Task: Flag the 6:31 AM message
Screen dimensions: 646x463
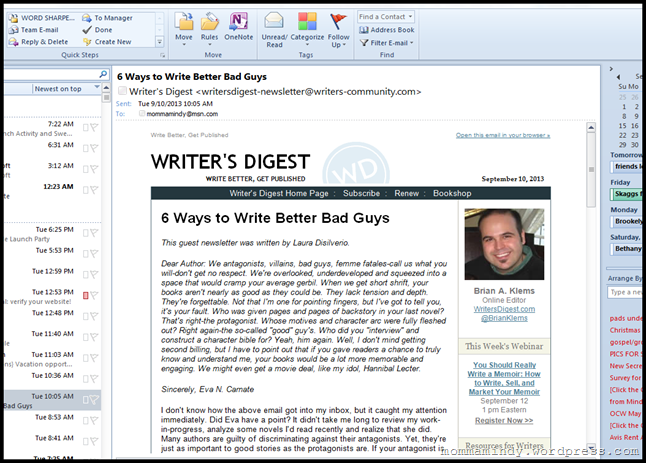Action: click(94, 148)
